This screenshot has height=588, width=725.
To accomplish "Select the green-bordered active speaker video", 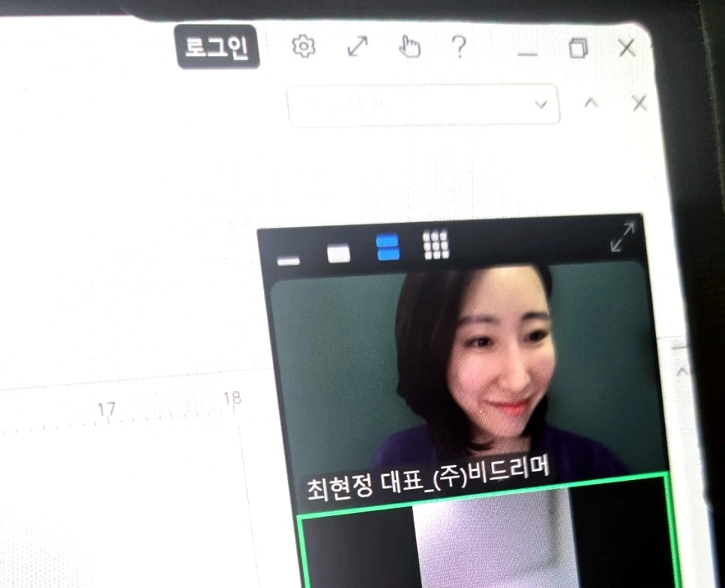I will click(x=488, y=532).
